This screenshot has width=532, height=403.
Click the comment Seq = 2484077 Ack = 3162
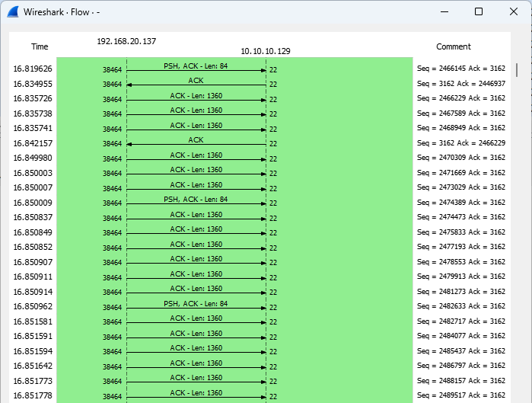(x=461, y=336)
